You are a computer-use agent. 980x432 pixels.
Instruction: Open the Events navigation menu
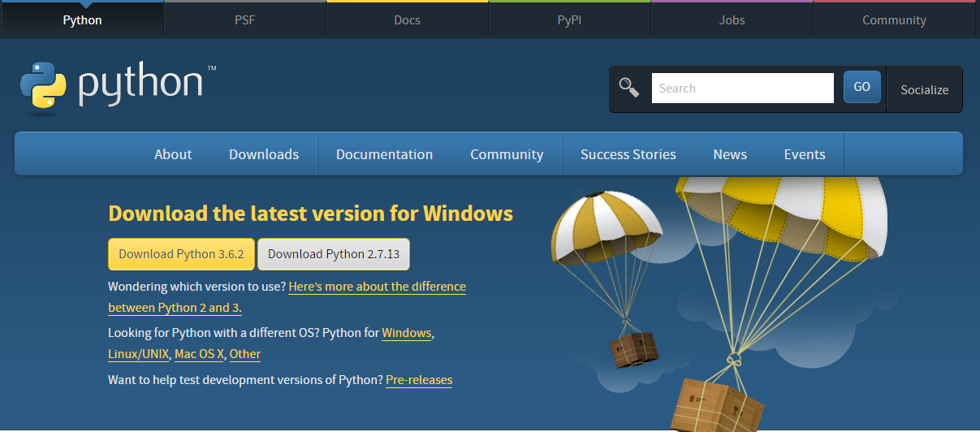pyautogui.click(x=804, y=154)
